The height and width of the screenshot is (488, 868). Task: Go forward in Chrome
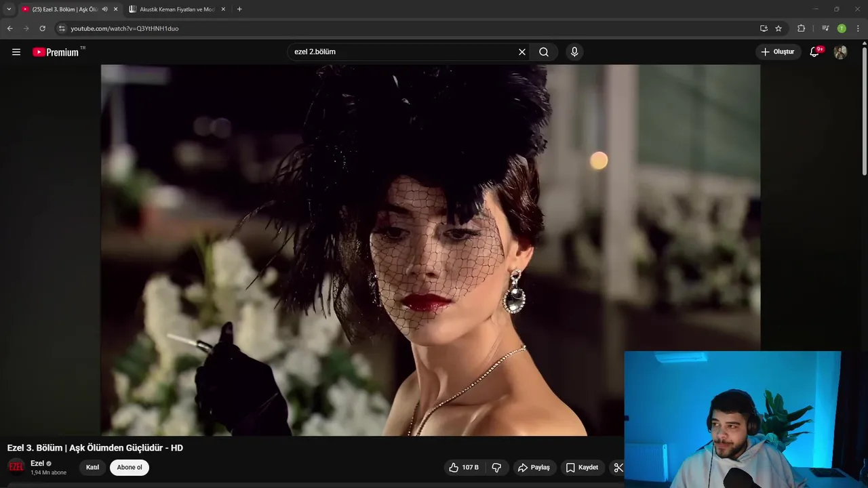pos(26,28)
